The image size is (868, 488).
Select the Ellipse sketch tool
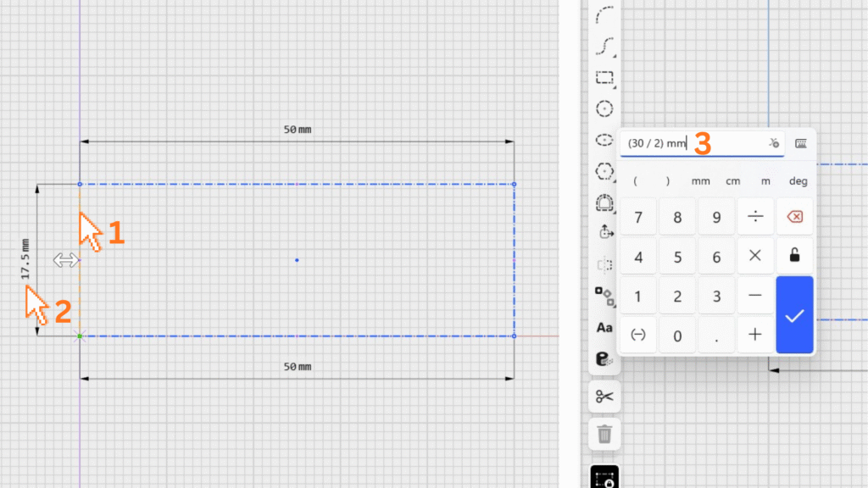click(604, 140)
